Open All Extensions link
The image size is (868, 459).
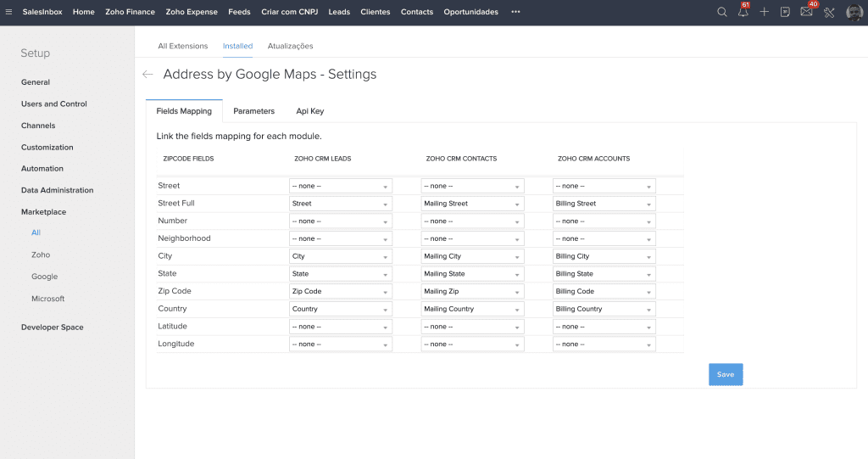(x=182, y=46)
